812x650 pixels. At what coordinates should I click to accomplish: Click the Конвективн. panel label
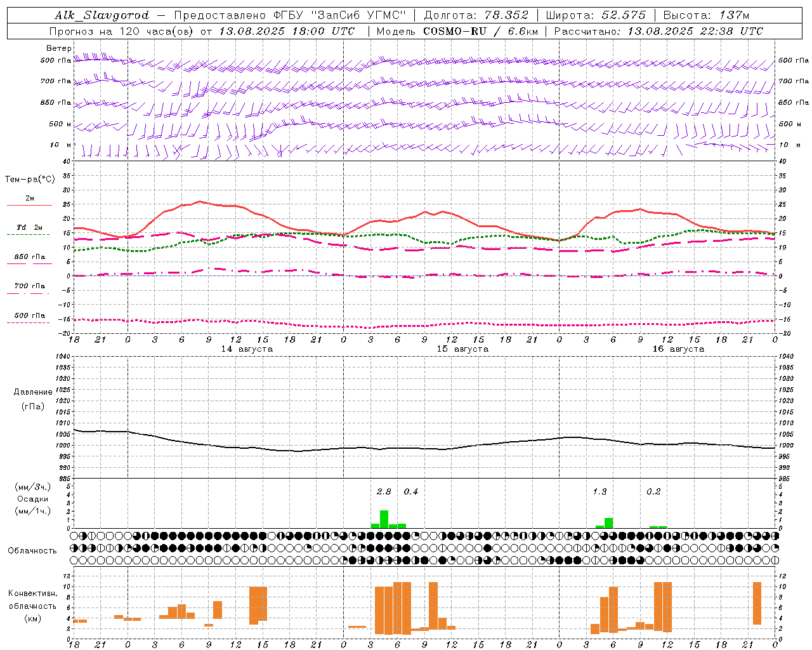pyautogui.click(x=33, y=594)
